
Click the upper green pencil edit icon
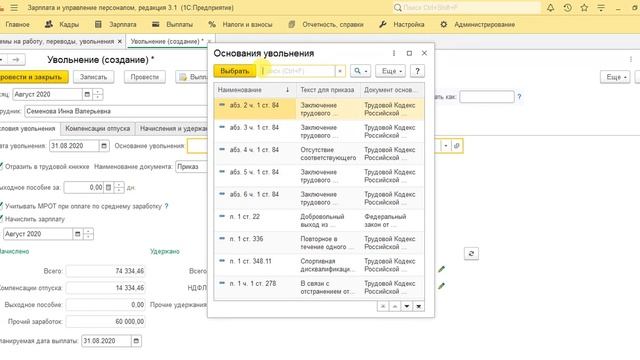point(441,269)
